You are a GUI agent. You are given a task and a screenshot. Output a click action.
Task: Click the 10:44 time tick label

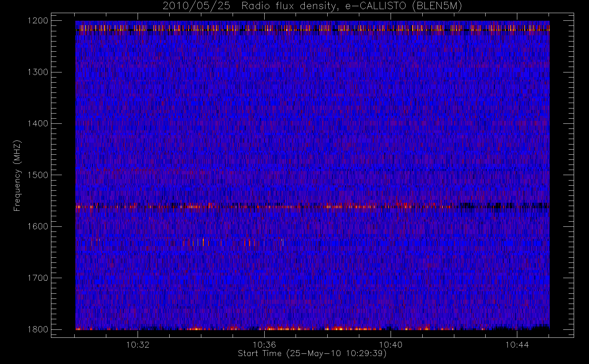[x=517, y=345]
